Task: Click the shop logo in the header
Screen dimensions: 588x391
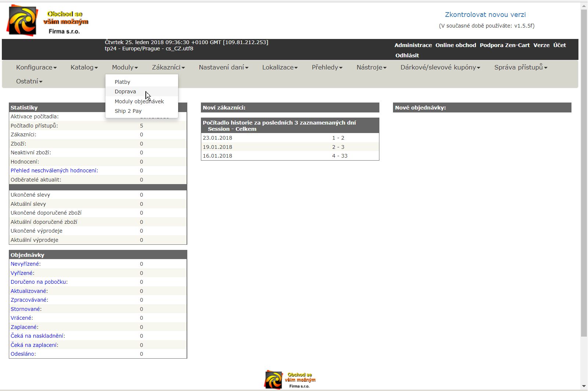Action: click(48, 21)
